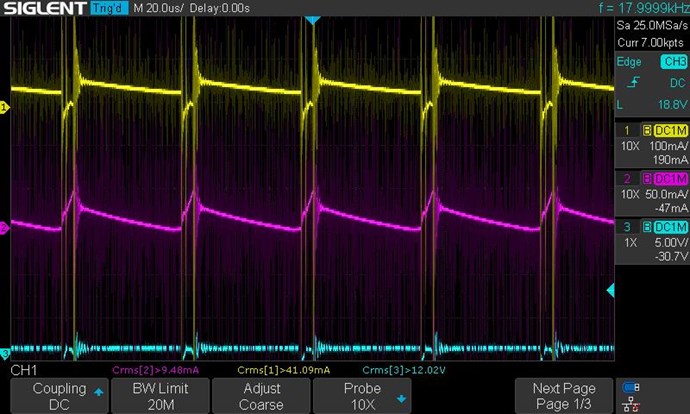Click the Crms[2] measurement readout

click(155, 370)
